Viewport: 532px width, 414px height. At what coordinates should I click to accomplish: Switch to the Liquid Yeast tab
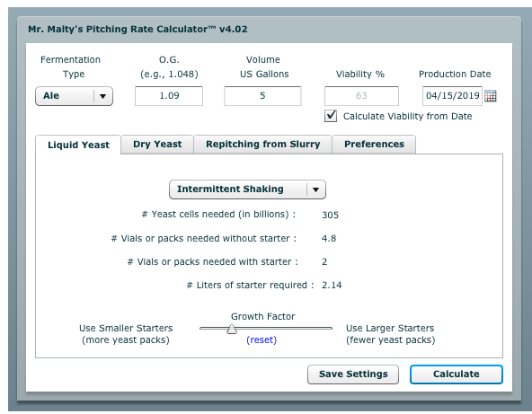point(78,145)
